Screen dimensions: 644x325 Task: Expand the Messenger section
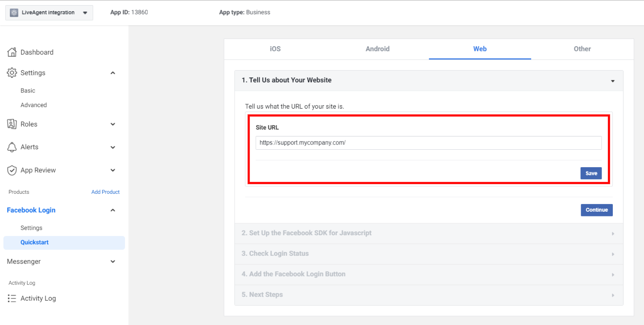112,261
